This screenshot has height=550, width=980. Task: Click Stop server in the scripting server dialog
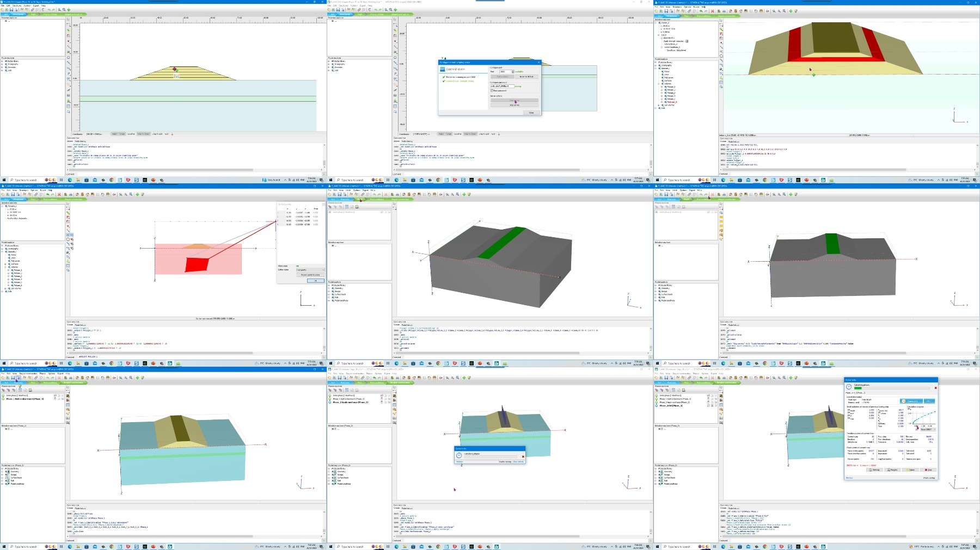pyautogui.click(x=514, y=105)
